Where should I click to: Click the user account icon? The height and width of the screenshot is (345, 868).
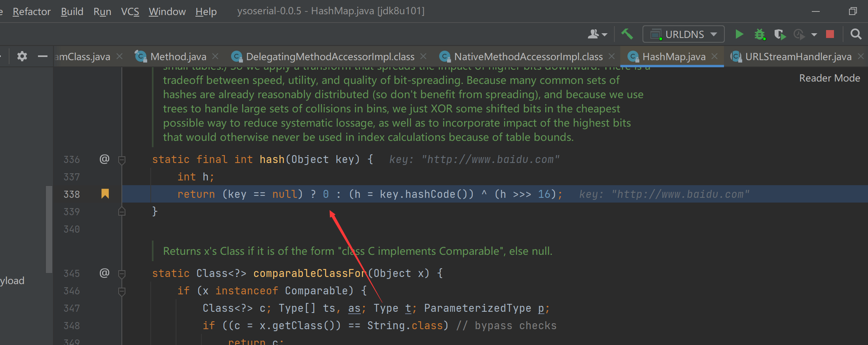[597, 34]
